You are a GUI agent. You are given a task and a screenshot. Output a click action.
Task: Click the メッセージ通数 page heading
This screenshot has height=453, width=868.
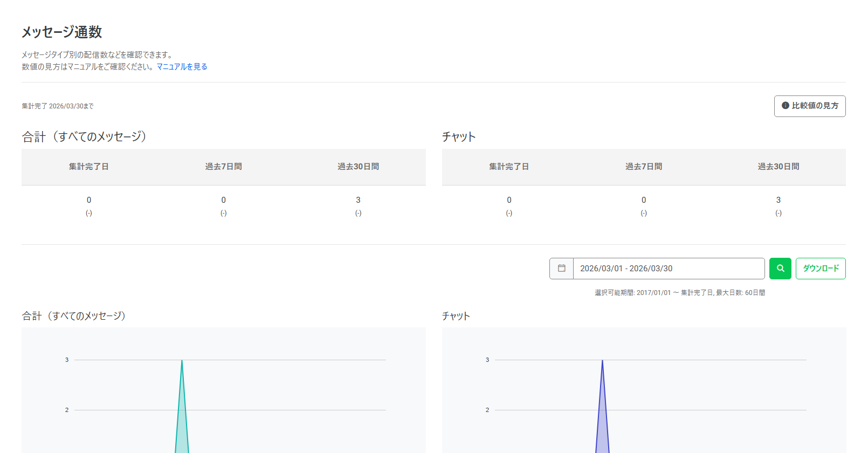(62, 32)
